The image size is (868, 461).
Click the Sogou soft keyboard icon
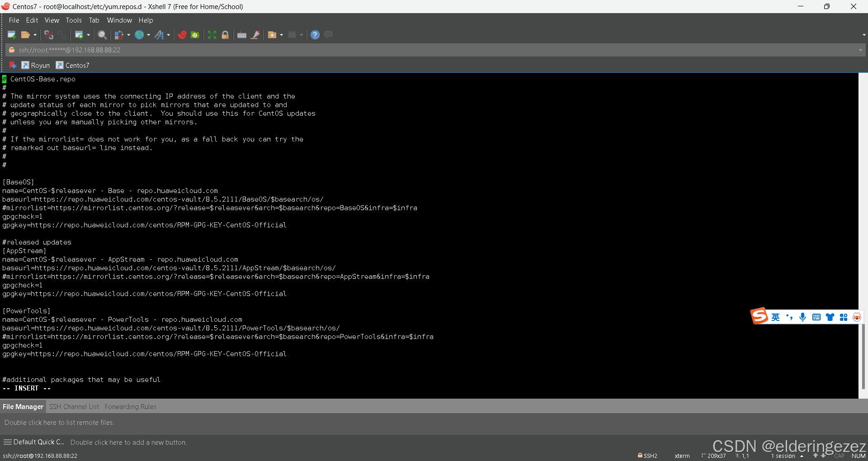tap(816, 317)
